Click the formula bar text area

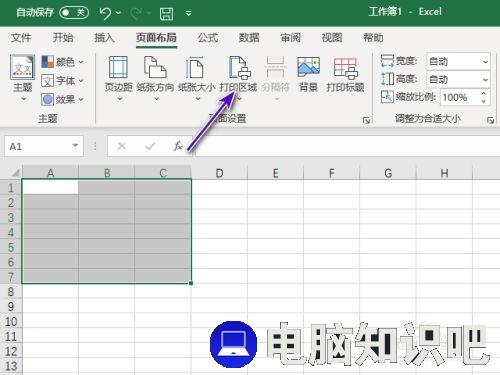(347, 146)
